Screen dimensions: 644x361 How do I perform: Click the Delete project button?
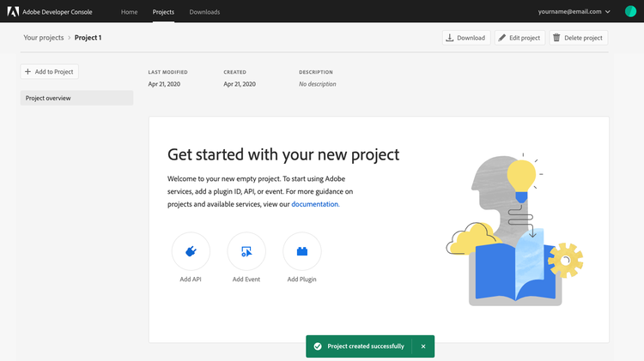(x=578, y=38)
